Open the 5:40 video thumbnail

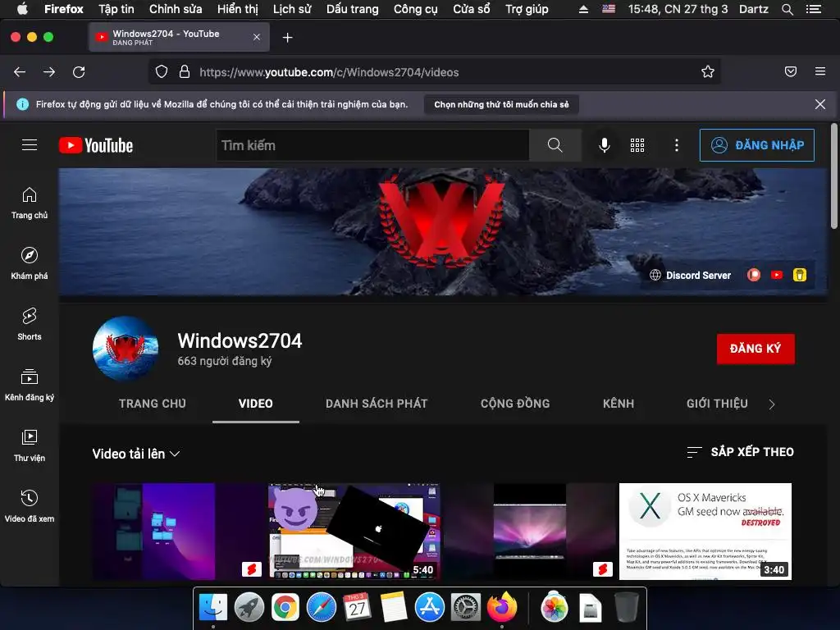354,531
